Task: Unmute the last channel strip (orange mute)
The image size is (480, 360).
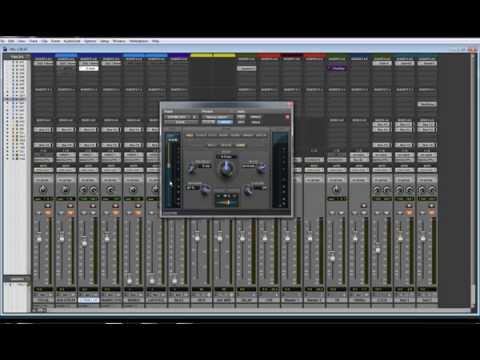Action: (x=432, y=213)
